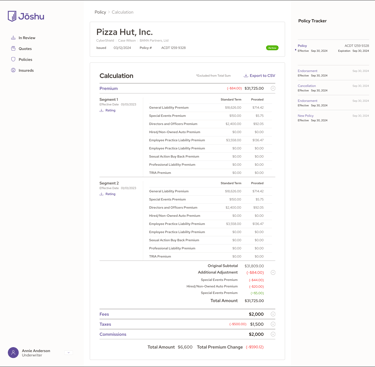
Task: Select the Segment 1 label
Action: click(109, 100)
